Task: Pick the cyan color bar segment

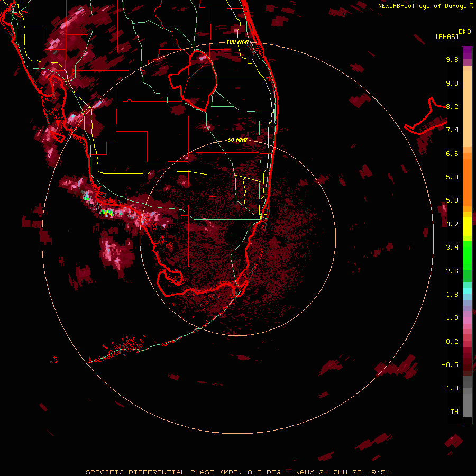Action: click(467, 291)
